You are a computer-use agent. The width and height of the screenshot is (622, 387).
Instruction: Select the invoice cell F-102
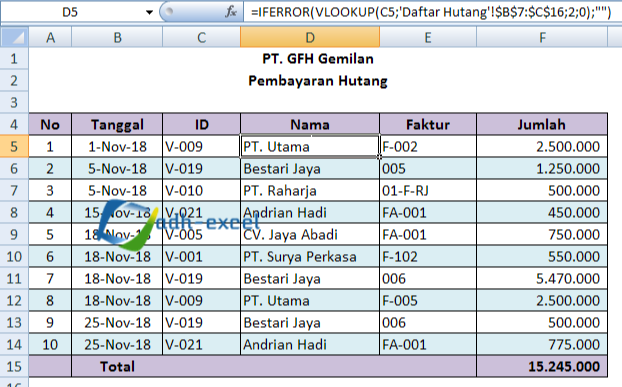(x=428, y=257)
